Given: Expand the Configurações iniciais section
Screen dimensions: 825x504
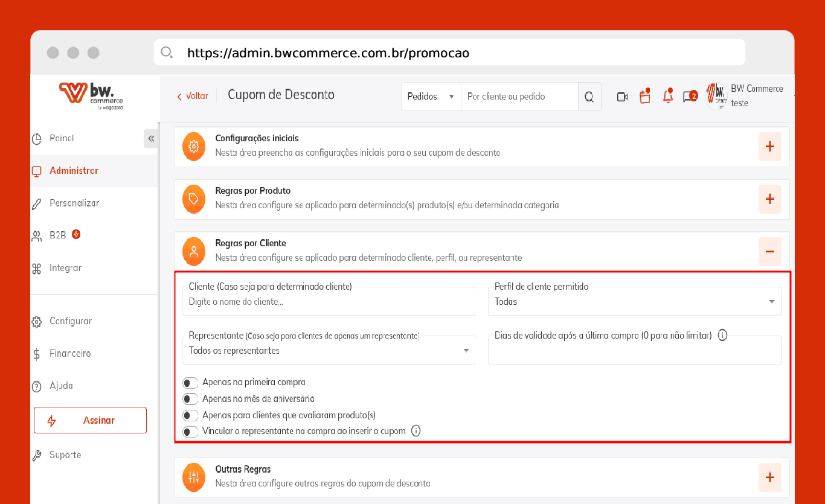Looking at the screenshot, I should click(770, 147).
